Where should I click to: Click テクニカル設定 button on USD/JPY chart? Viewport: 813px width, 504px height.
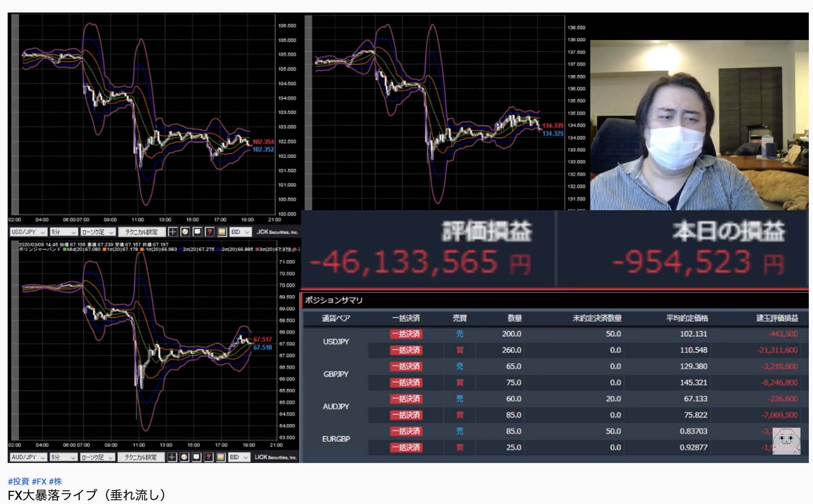coord(141,232)
